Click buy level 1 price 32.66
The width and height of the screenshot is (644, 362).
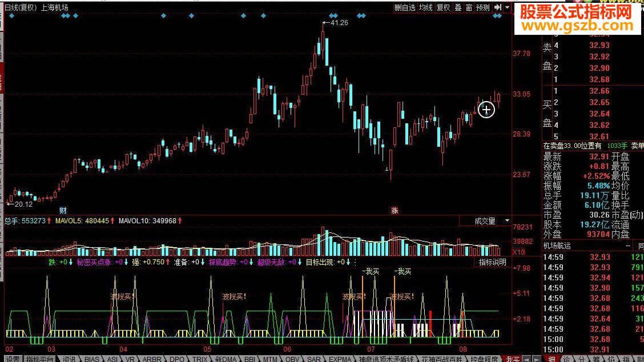(599, 91)
